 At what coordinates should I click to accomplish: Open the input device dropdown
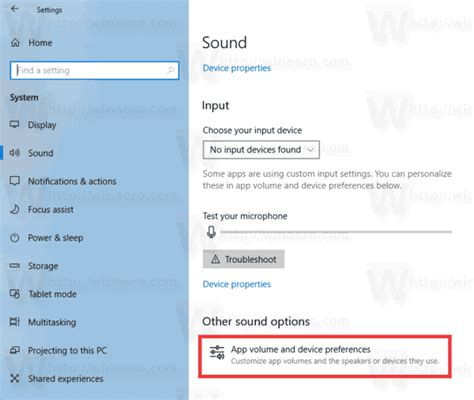261,150
